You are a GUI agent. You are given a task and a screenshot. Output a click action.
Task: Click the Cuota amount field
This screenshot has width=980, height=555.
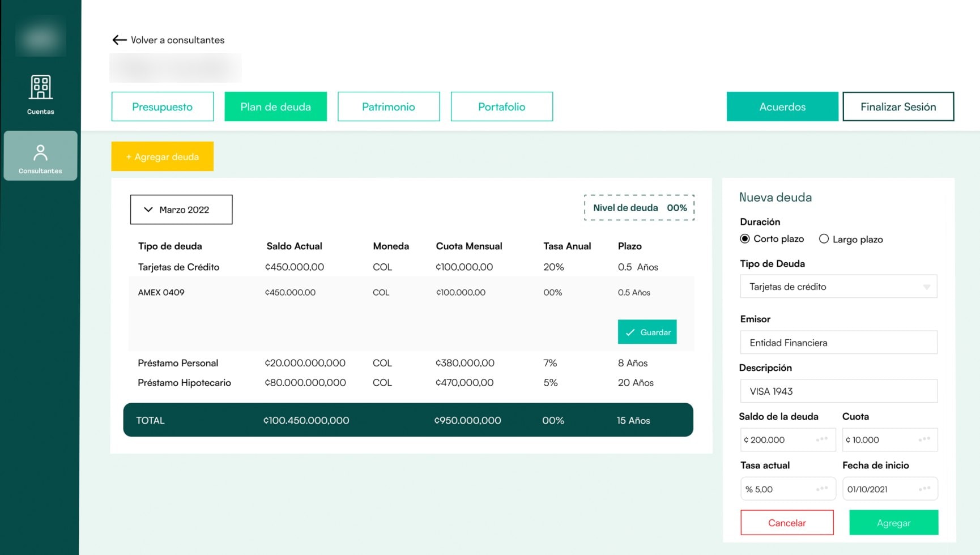click(890, 439)
